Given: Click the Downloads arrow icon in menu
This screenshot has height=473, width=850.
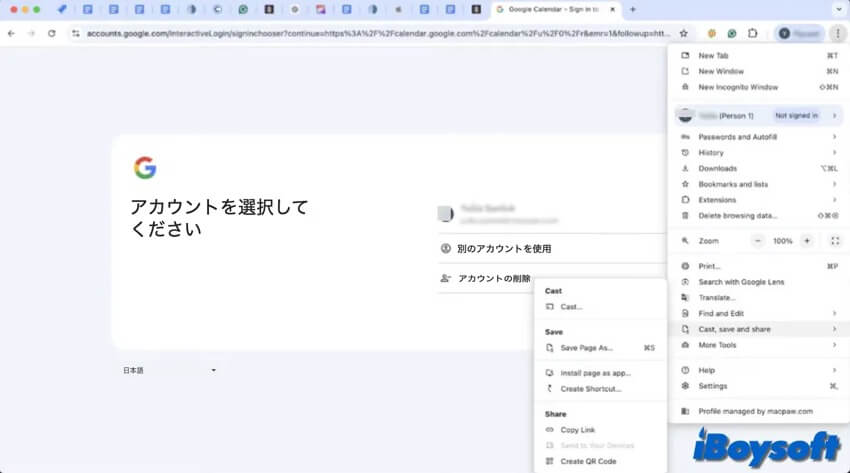Looking at the screenshot, I should [x=685, y=169].
